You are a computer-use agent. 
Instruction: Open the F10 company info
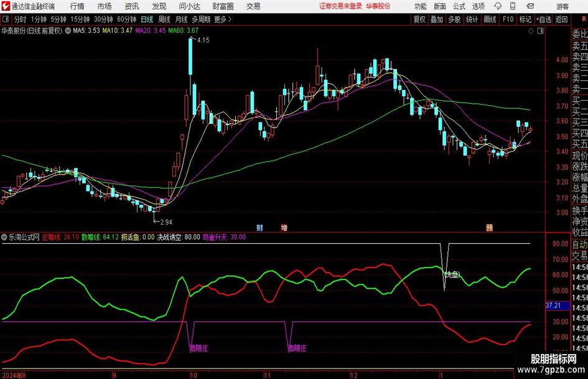pos(508,19)
